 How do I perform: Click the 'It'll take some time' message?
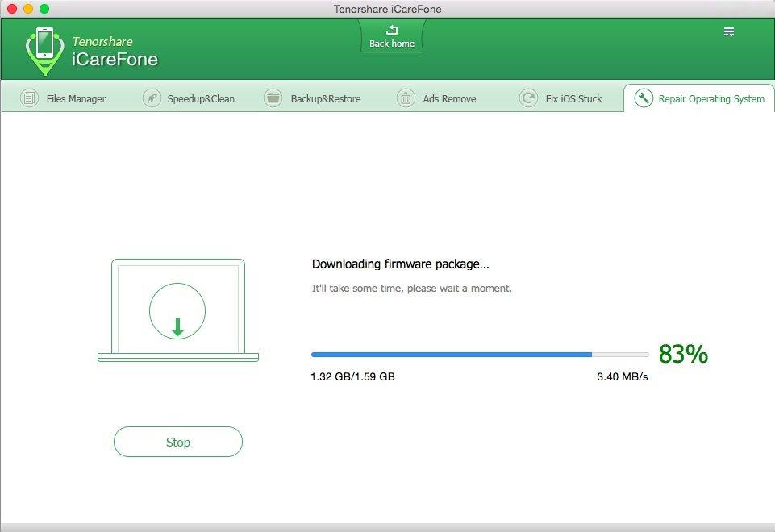tap(412, 288)
